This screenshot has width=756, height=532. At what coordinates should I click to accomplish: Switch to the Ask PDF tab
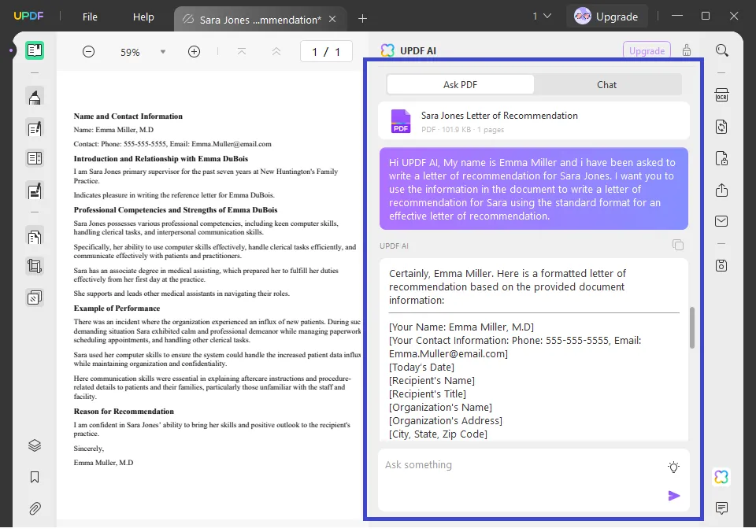point(460,85)
